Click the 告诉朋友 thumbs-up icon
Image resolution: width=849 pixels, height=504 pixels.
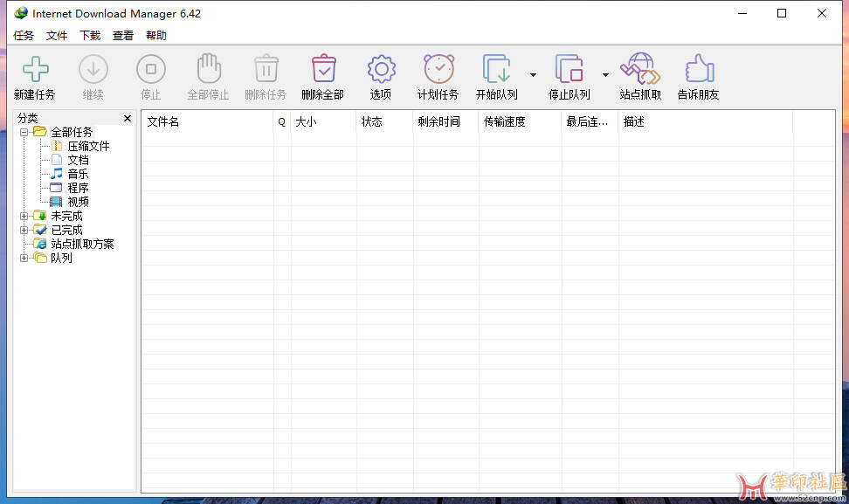tap(699, 69)
